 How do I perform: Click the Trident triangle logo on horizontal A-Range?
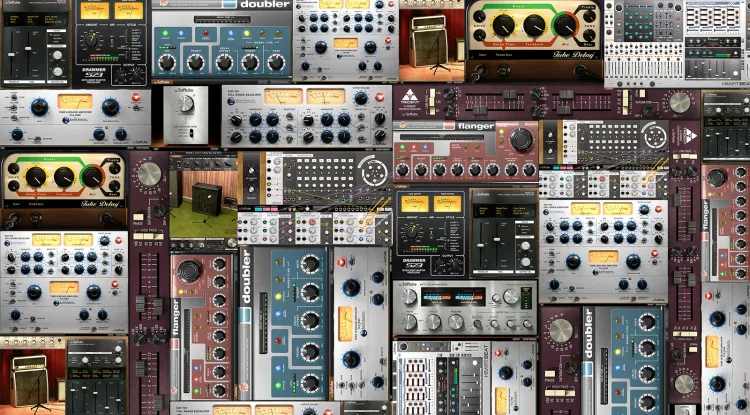[410, 95]
